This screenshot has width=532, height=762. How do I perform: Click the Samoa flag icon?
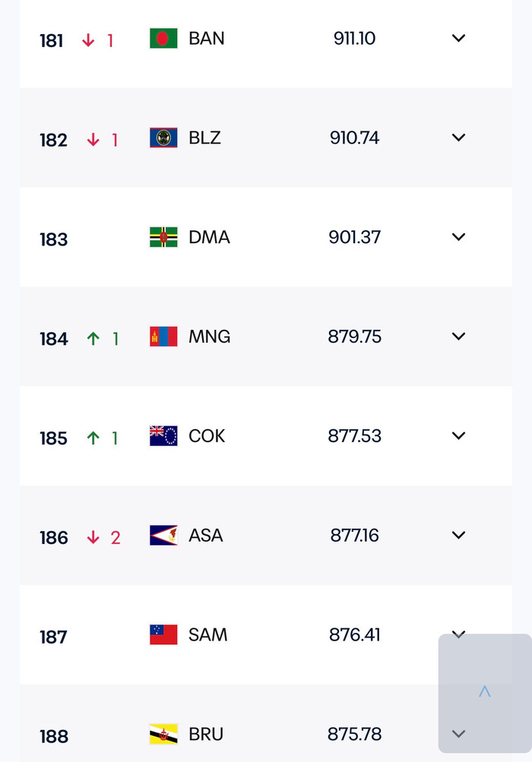tap(163, 635)
